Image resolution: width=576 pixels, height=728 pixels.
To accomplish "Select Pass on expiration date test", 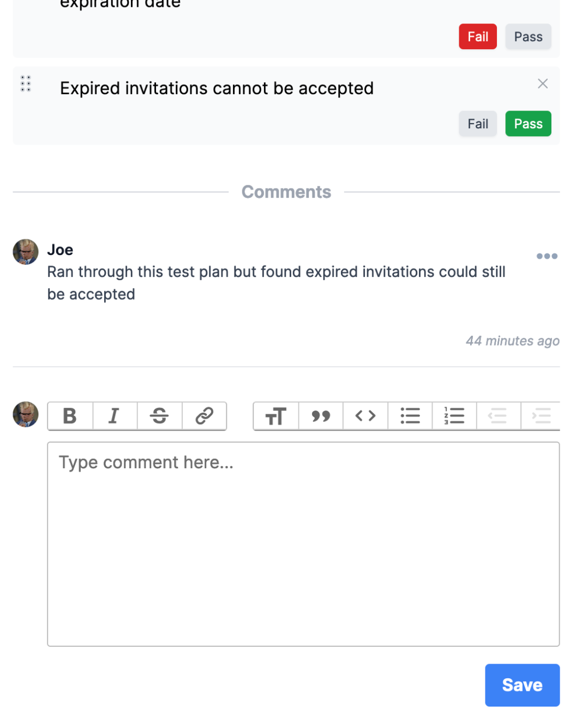I will (528, 37).
